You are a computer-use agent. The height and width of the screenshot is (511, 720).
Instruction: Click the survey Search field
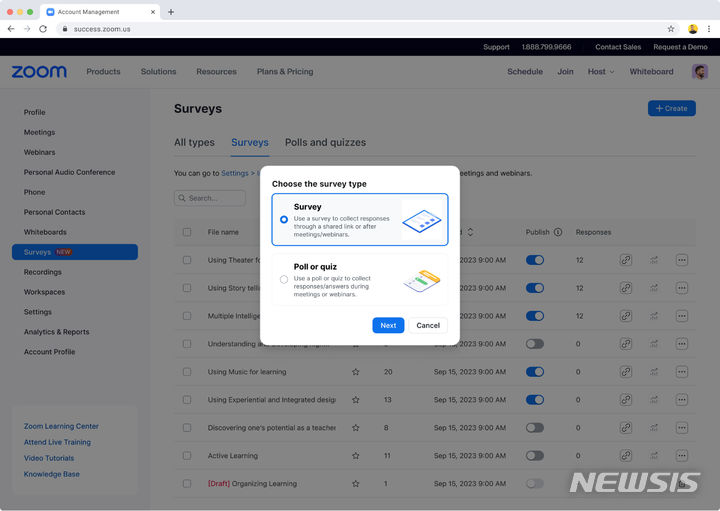tap(210, 198)
